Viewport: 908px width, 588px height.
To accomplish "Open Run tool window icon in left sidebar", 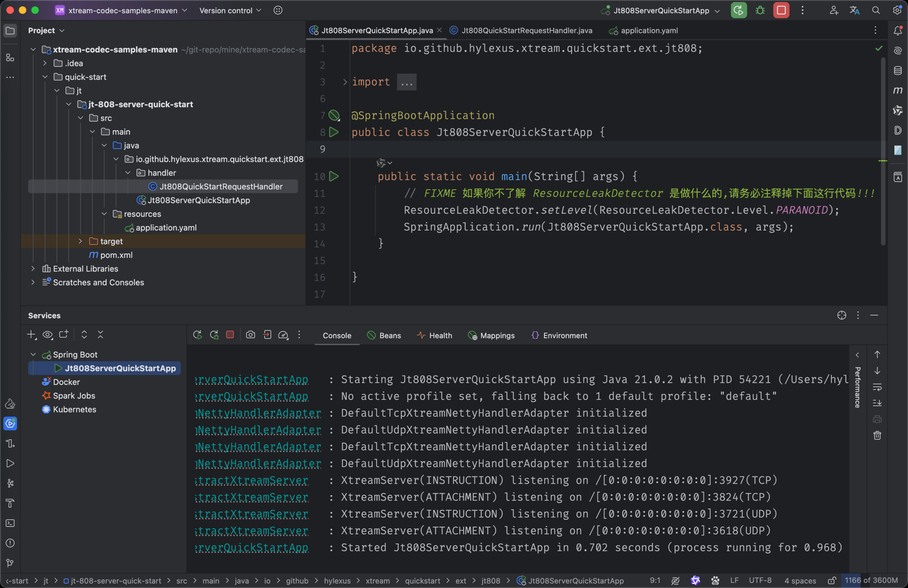I will pyautogui.click(x=10, y=463).
